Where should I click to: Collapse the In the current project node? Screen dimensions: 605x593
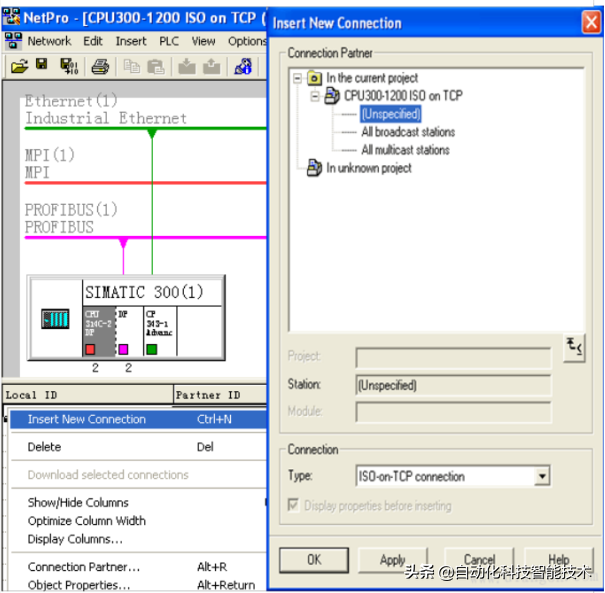298,78
